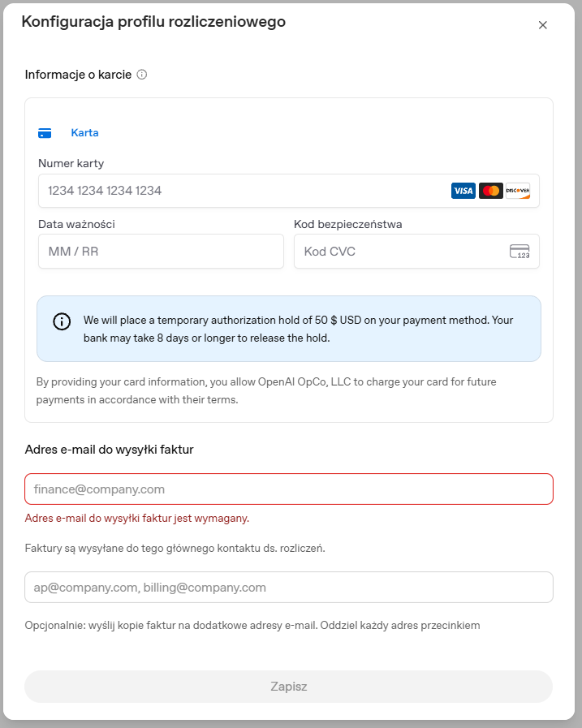Screen dimensions: 582x728
Task: Select the Karta payment tab
Action: pos(84,133)
